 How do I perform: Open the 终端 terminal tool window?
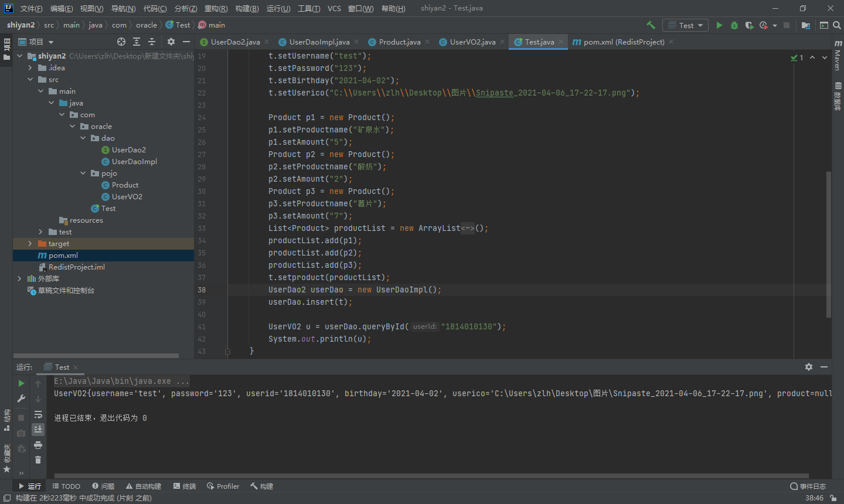[x=185, y=486]
